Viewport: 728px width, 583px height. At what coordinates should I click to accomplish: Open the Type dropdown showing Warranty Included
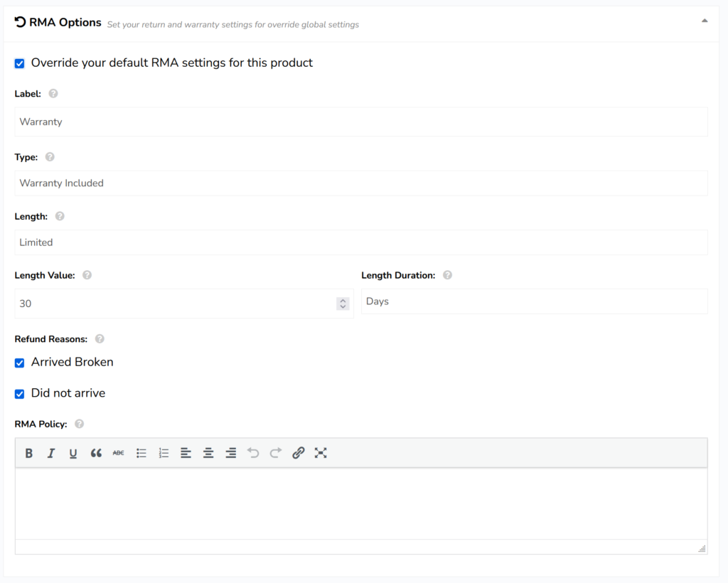pos(360,183)
